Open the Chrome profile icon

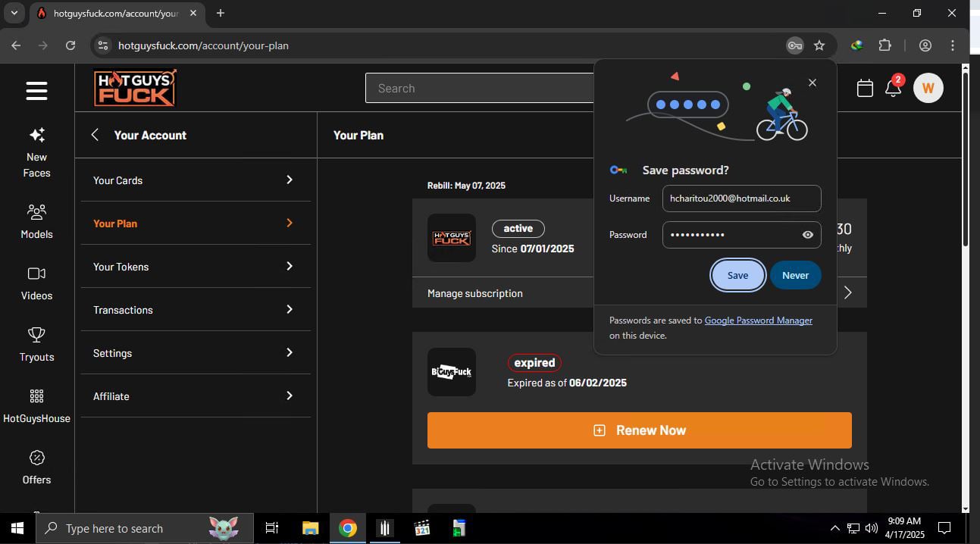pos(925,45)
